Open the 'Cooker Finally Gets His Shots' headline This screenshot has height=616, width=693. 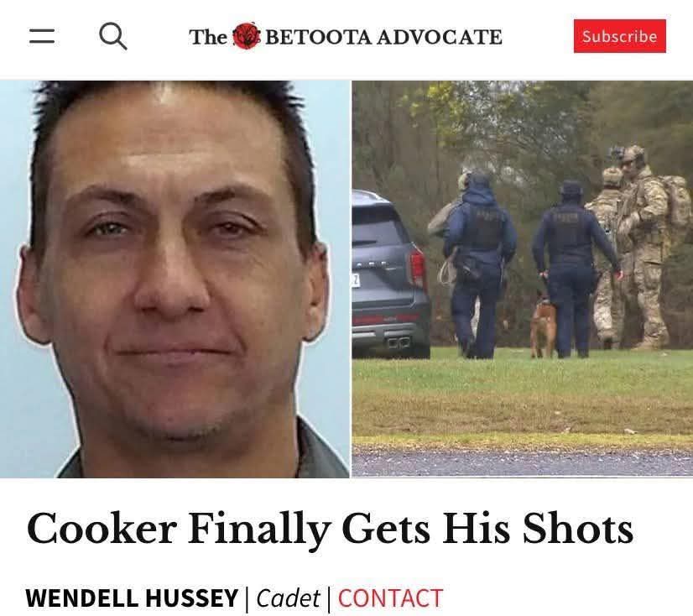(330, 529)
